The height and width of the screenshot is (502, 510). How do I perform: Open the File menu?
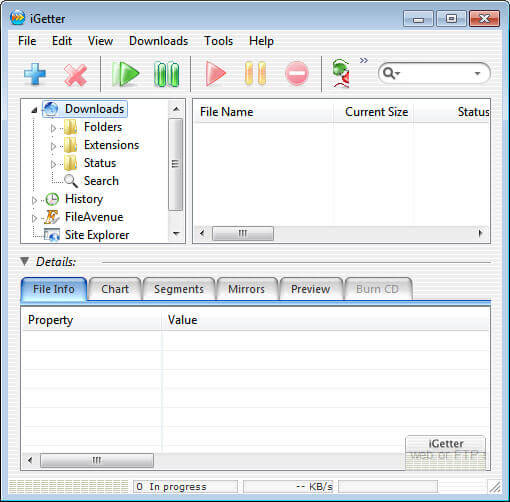point(27,41)
